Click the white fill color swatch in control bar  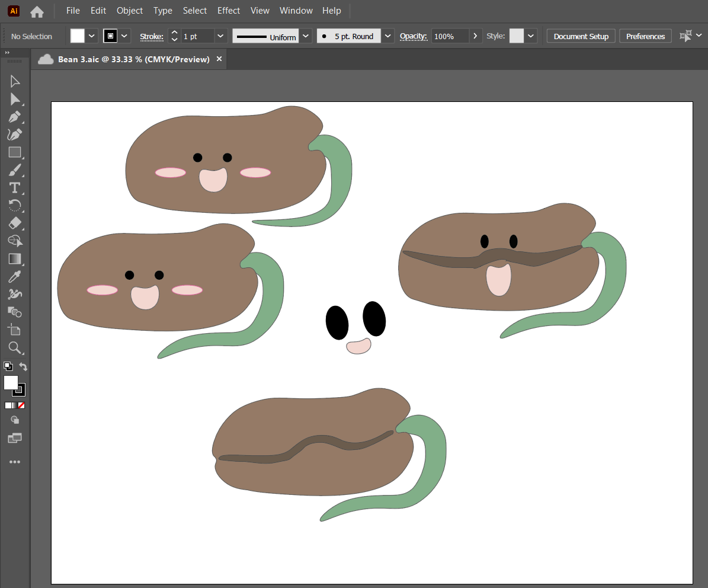coord(78,36)
